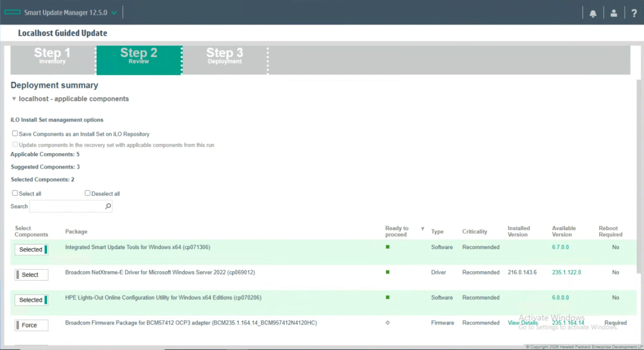Click ready indicator for HPE Lights-Out Configuration Utility

pyautogui.click(x=388, y=298)
